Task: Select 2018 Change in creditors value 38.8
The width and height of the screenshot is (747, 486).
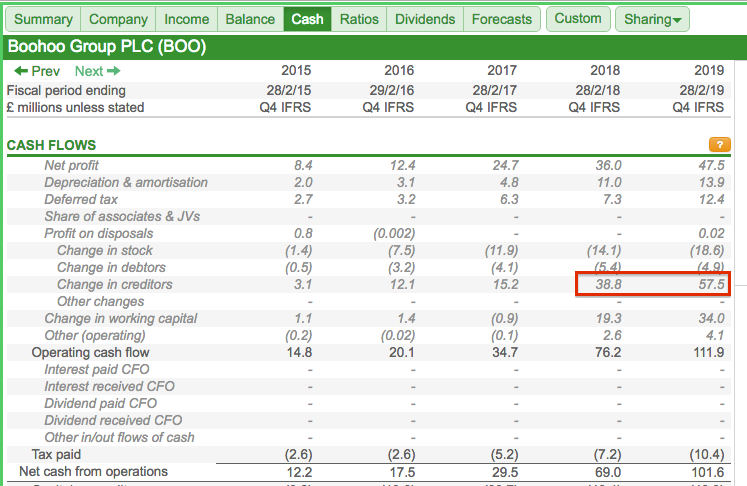Action: pos(608,284)
